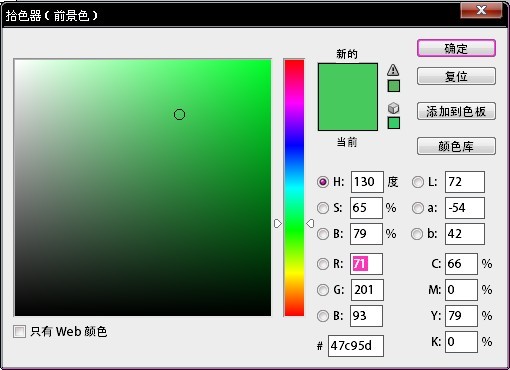This screenshot has height=370, width=510.
Task: Click the color field picker circle
Action: pyautogui.click(x=179, y=114)
